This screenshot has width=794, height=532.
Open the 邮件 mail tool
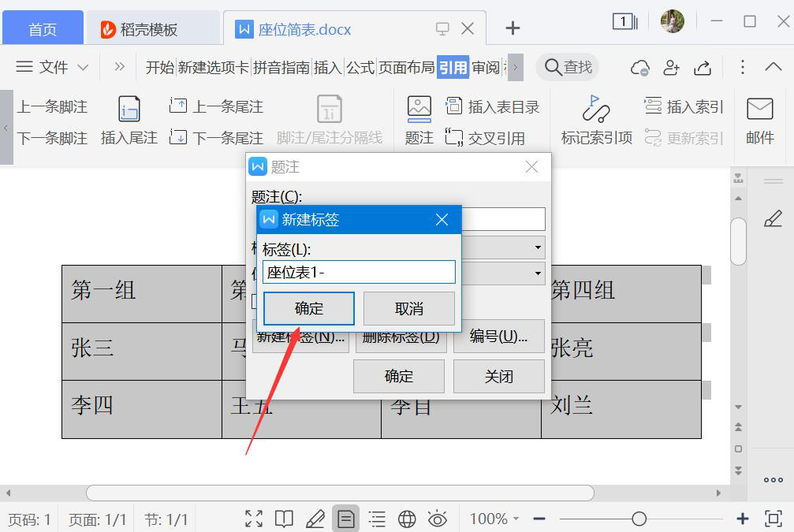coord(760,121)
